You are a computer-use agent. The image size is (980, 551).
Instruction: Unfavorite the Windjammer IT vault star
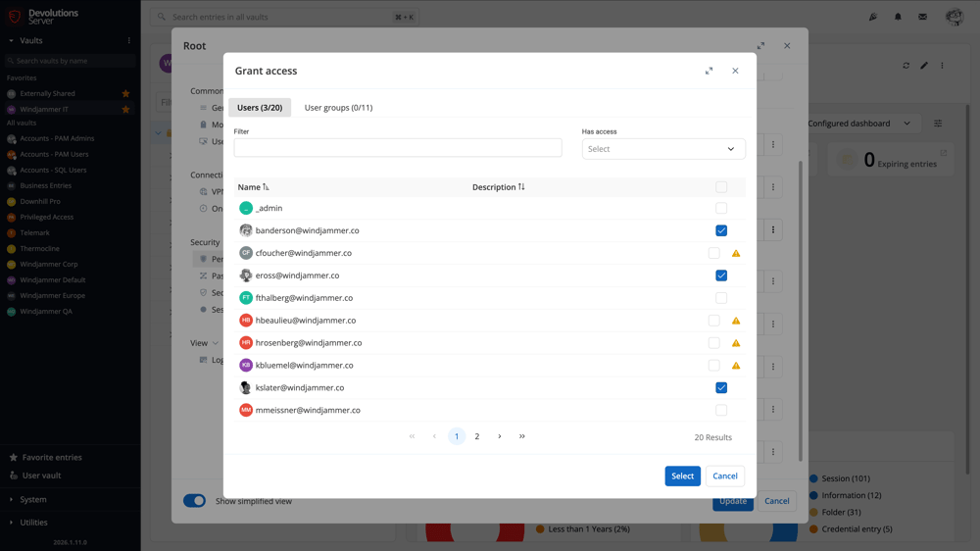[125, 109]
